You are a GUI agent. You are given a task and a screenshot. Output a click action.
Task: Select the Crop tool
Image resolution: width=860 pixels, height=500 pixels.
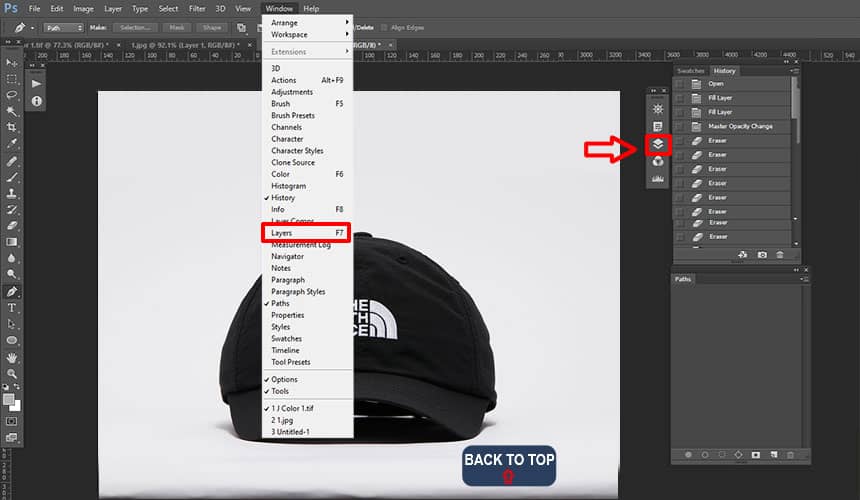pos(12,127)
